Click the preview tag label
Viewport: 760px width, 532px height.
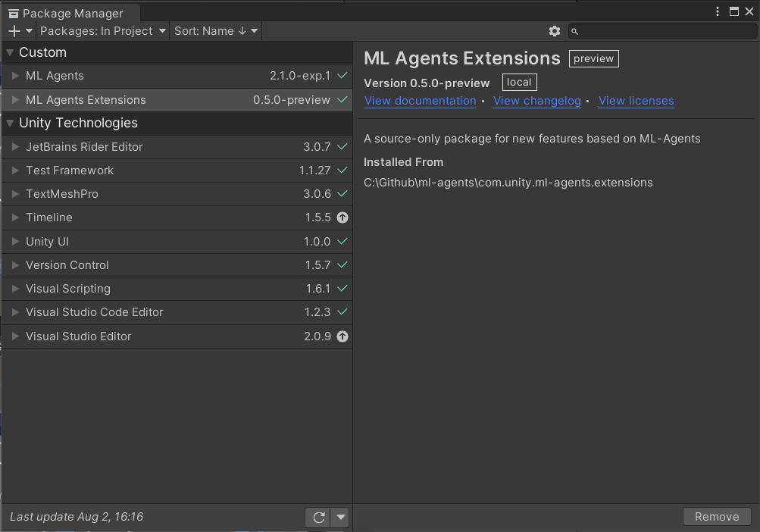pos(594,58)
